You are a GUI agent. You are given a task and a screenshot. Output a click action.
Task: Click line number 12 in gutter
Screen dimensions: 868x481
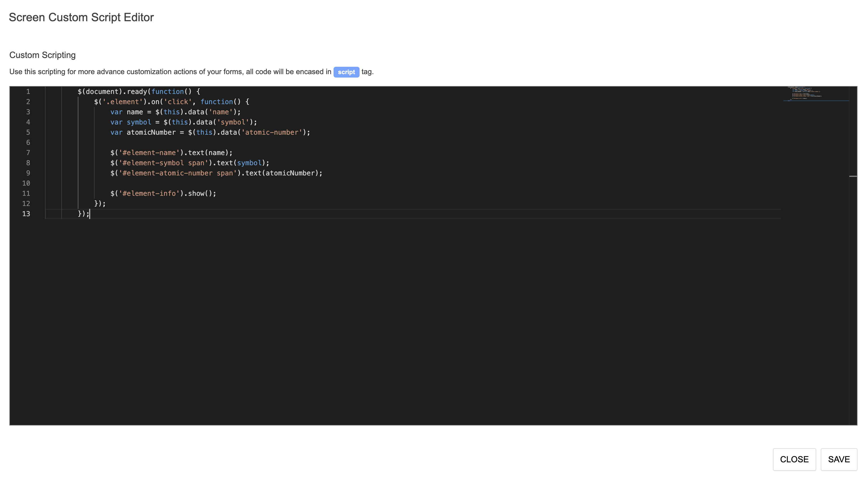tap(26, 204)
